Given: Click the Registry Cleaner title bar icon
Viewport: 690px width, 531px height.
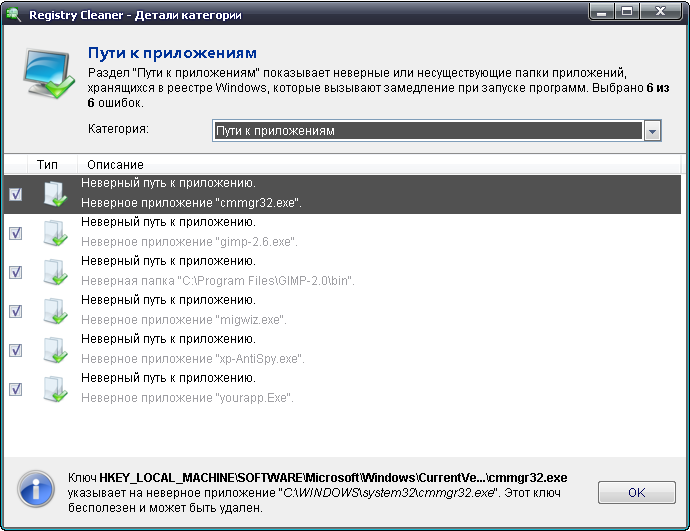Looking at the screenshot, I should [x=14, y=15].
